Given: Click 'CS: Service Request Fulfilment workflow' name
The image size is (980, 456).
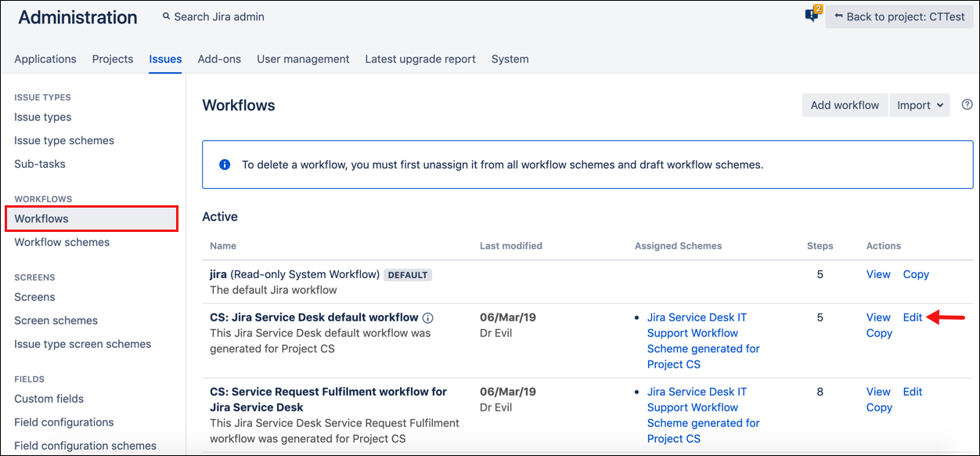Looking at the screenshot, I should click(328, 400).
